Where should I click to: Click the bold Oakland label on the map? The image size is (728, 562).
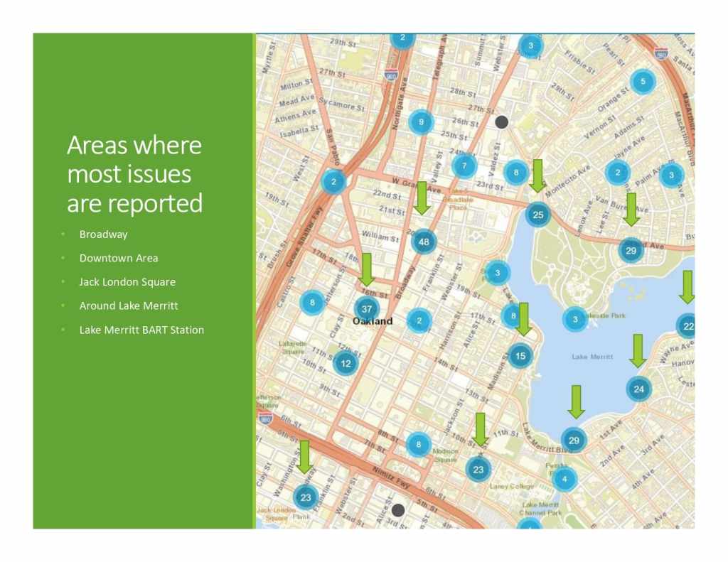pyautogui.click(x=373, y=321)
